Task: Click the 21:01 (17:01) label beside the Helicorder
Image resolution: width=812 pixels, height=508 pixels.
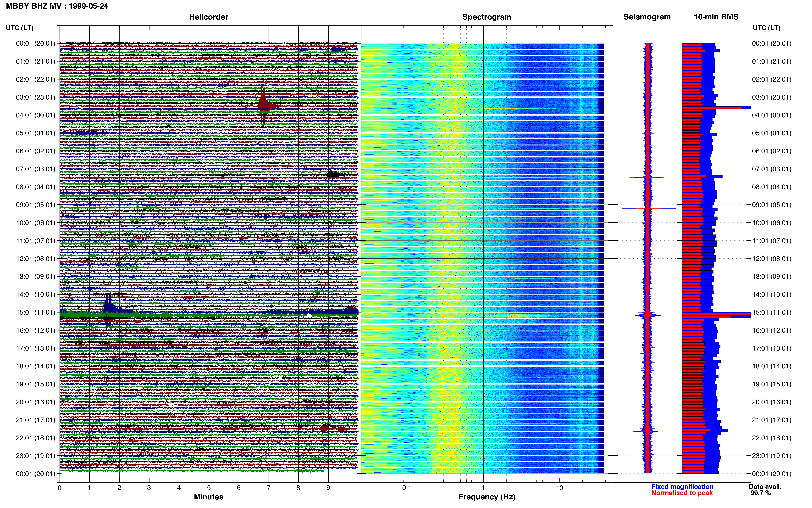Action: pos(36,420)
